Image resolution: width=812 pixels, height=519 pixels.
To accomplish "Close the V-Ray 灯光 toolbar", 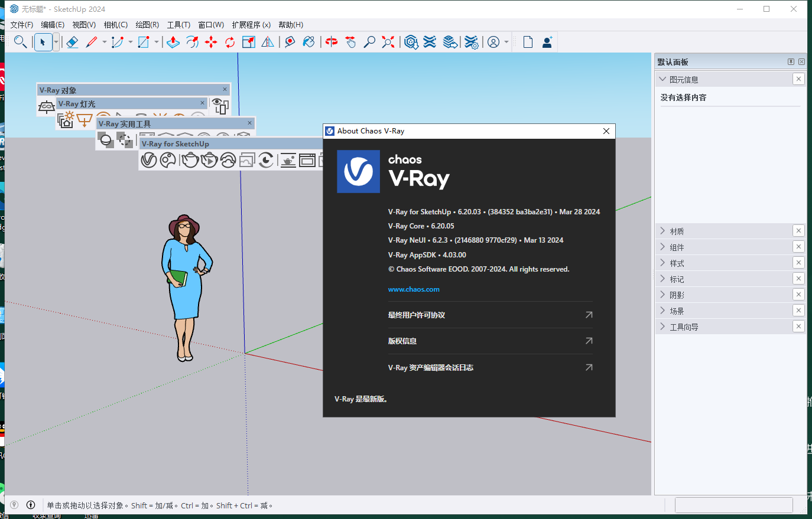I will point(202,103).
